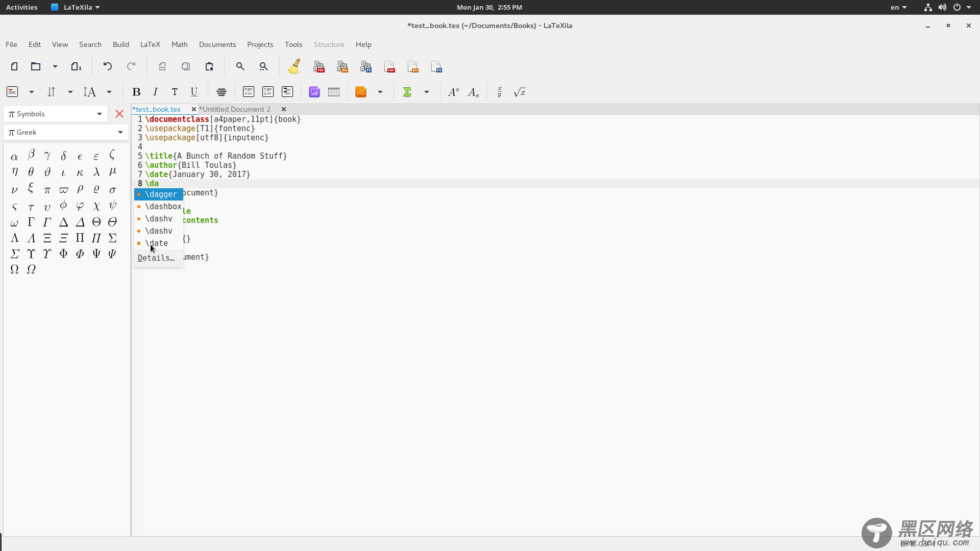Click Details in completion popup
The height and width of the screenshot is (551, 980).
coord(156,258)
